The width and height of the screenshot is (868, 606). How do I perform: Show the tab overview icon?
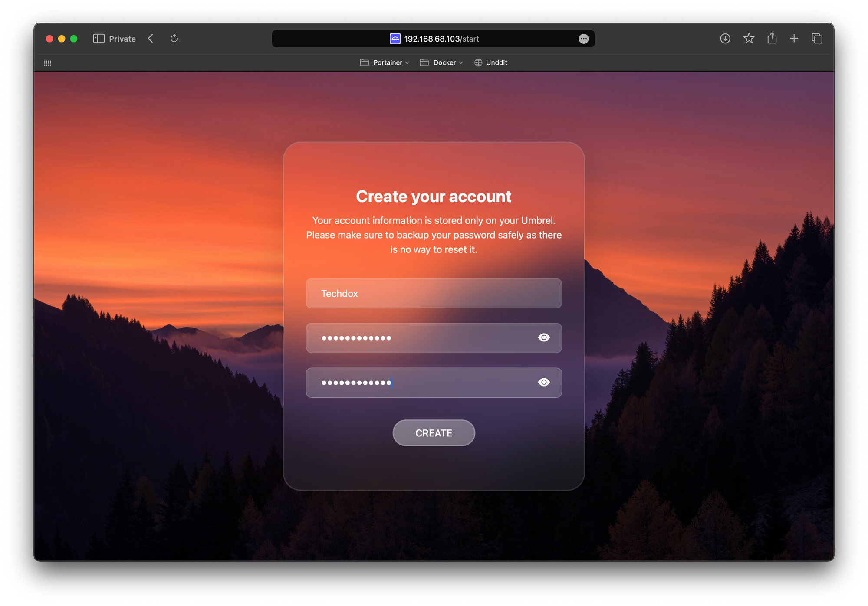click(817, 39)
